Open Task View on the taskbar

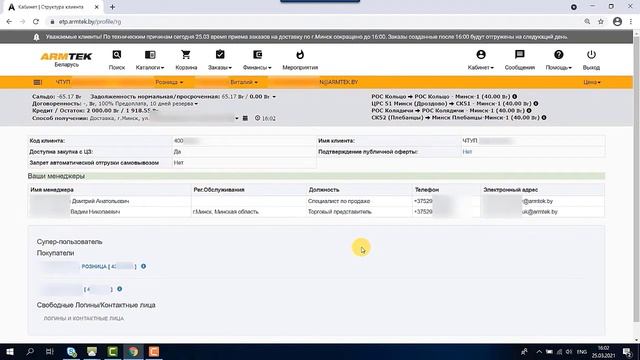50,351
